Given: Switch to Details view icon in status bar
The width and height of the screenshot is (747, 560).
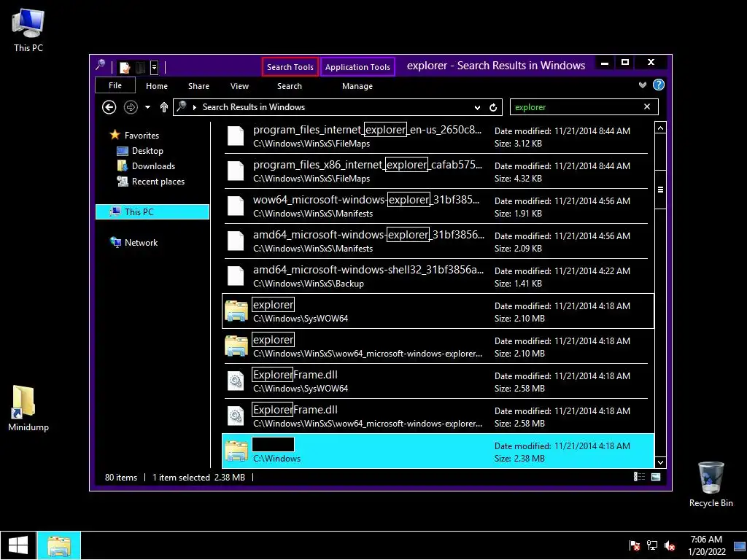Looking at the screenshot, I should point(639,477).
